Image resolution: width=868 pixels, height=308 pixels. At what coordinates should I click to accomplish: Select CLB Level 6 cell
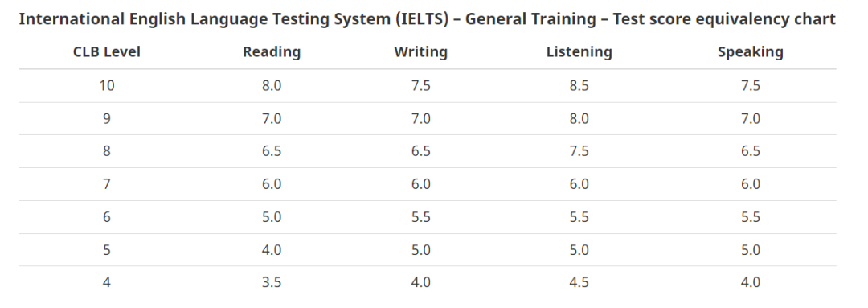click(106, 217)
